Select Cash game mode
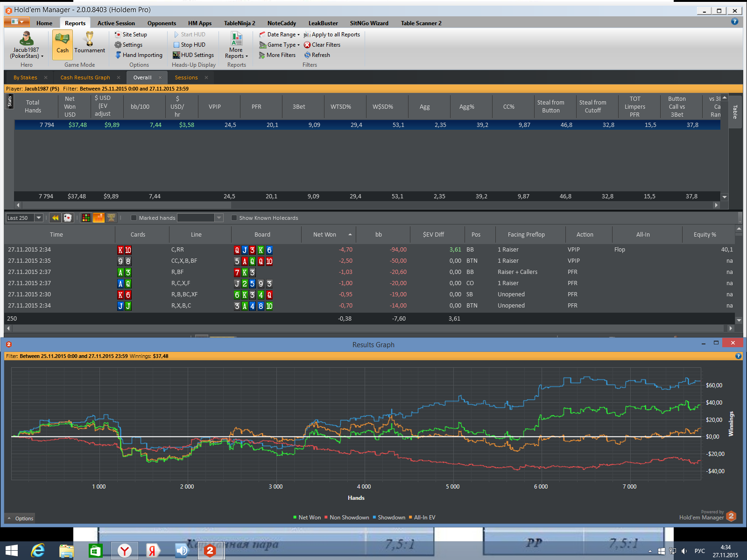Viewport: 747px width, 560px height. 63,45
